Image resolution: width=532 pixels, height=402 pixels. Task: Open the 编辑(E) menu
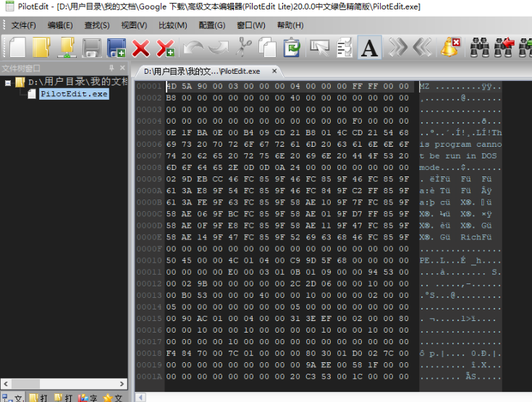pos(60,25)
